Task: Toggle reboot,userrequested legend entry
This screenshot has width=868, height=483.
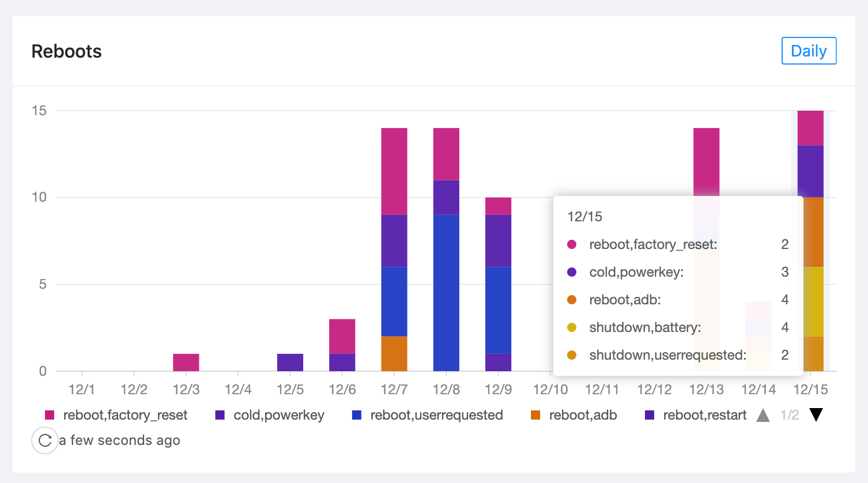Action: (x=436, y=415)
